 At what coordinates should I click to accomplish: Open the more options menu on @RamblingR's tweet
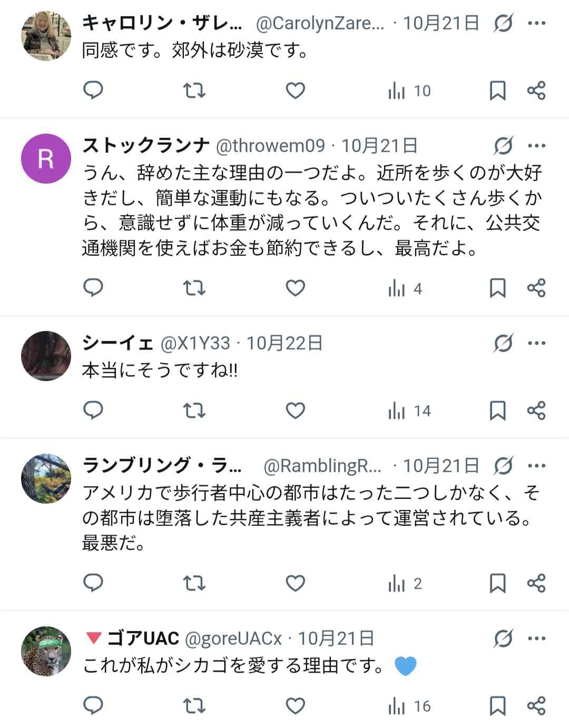tap(537, 465)
